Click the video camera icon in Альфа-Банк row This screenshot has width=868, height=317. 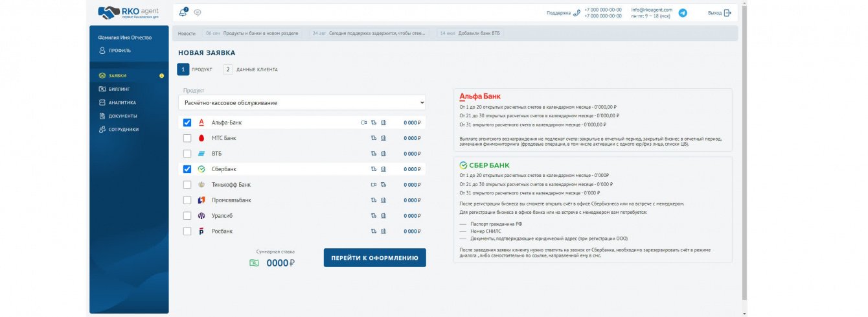(x=364, y=123)
